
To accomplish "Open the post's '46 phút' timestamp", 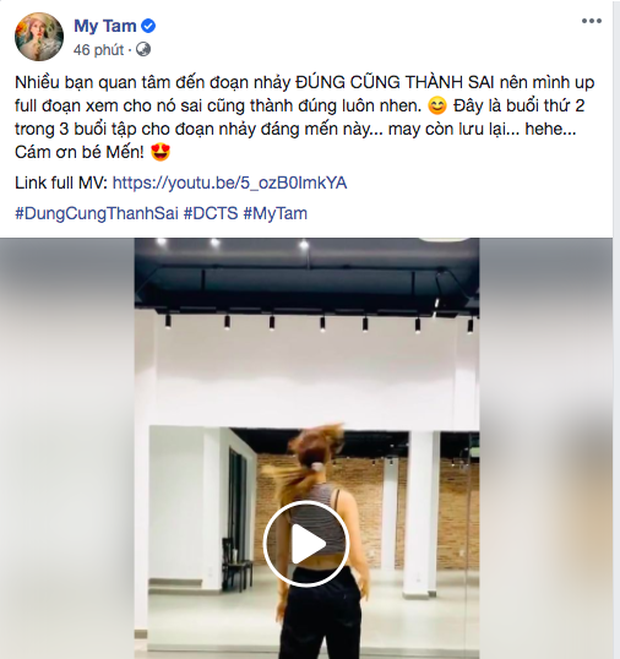I will pyautogui.click(x=98, y=50).
